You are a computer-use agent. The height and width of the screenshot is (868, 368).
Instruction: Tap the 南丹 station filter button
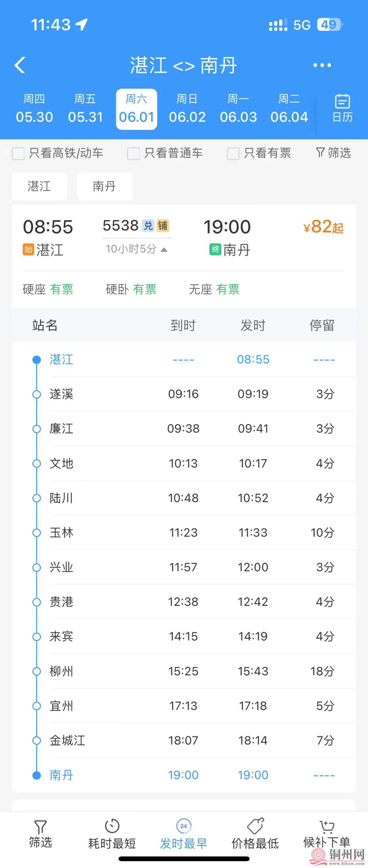pyautogui.click(x=105, y=186)
